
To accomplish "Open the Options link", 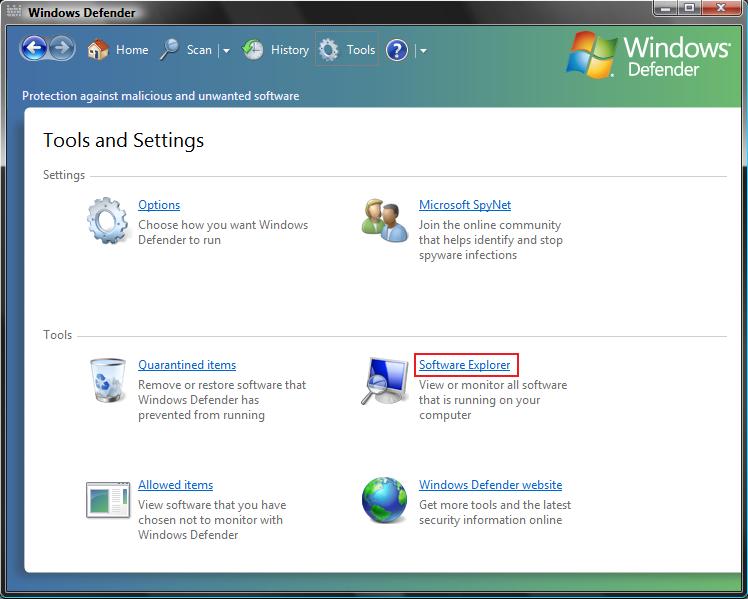I will 159,205.
